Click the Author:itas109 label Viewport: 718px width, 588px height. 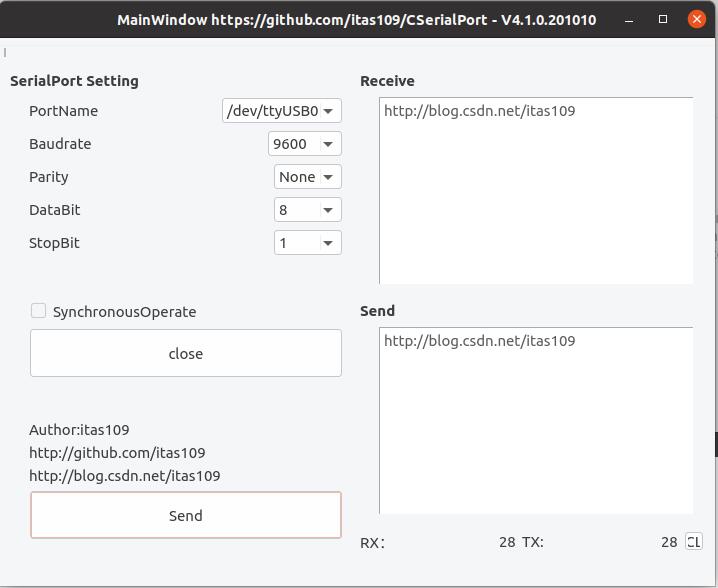(79, 430)
